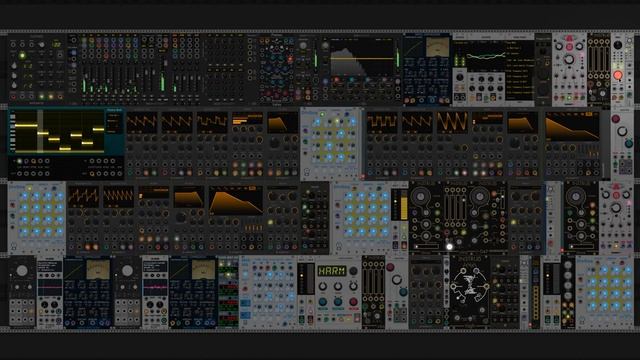Image resolution: width=640 pixels, height=360 pixels.
Task: Click the red lit light on the top-row circular-pattern module
Action: [x=290, y=60]
